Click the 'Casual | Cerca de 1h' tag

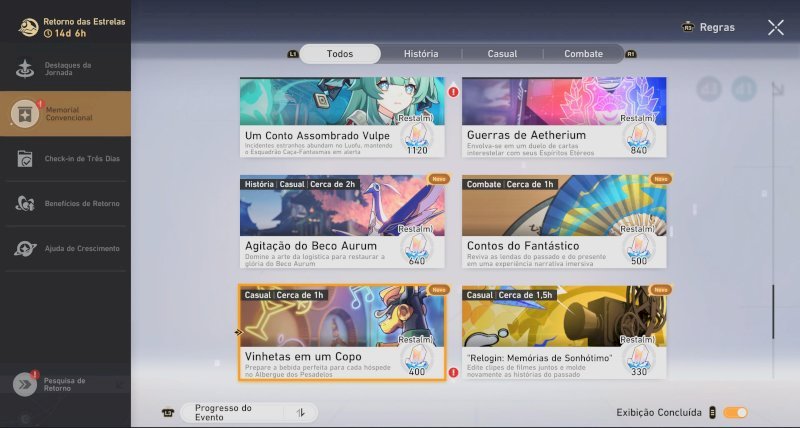pyautogui.click(x=284, y=295)
